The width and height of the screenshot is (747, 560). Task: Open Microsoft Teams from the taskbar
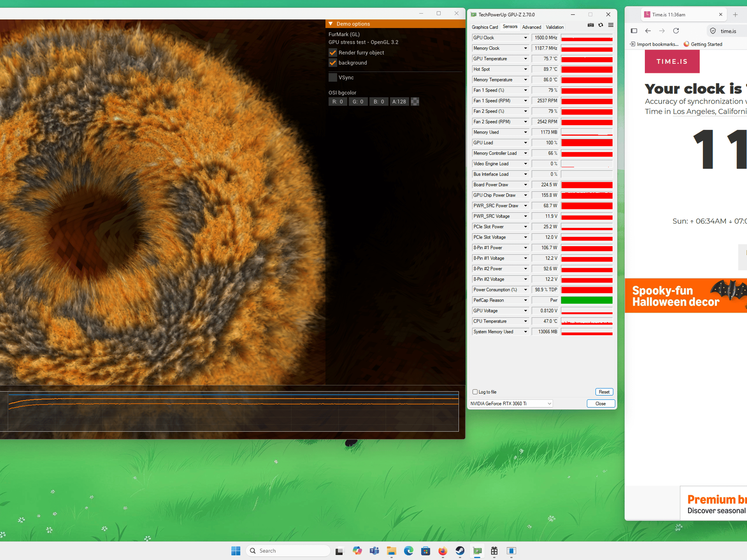(x=374, y=551)
